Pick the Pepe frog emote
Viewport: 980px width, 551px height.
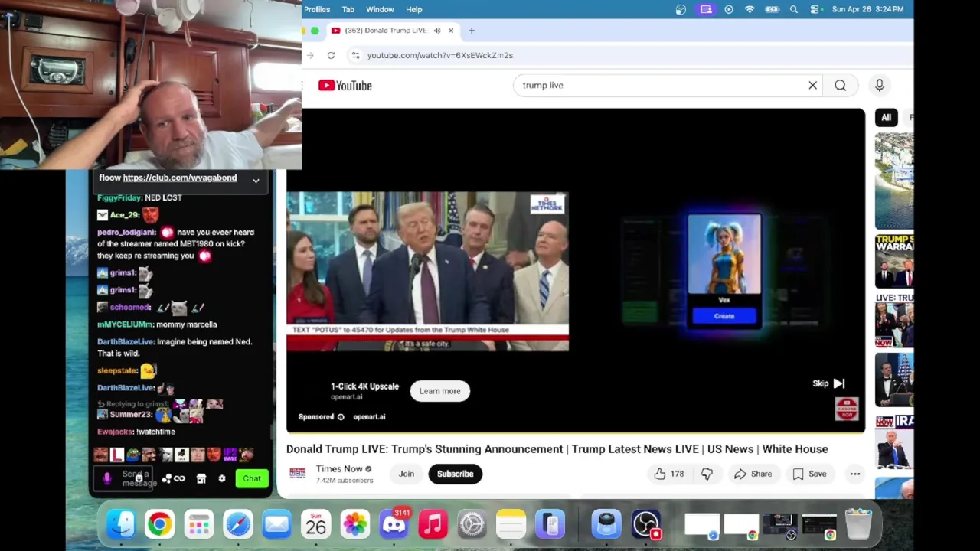point(133,455)
